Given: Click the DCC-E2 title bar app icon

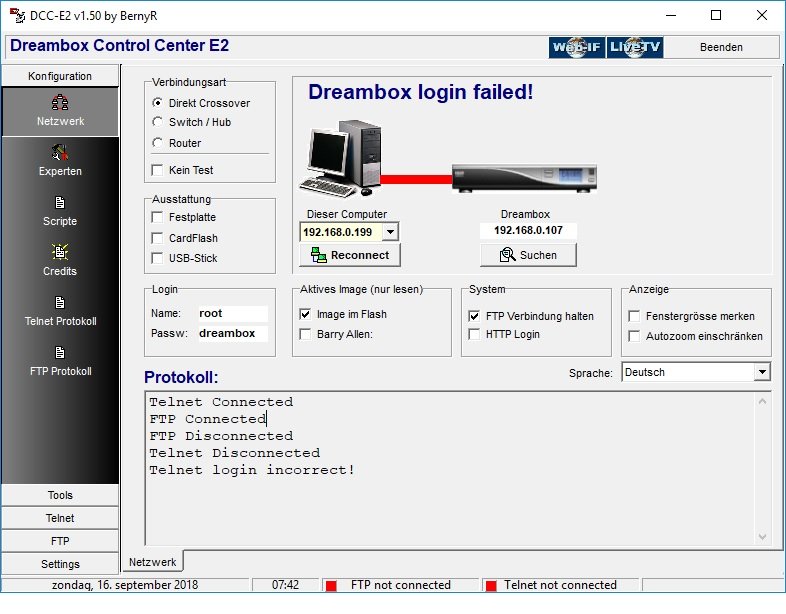Looking at the screenshot, I should pos(17,16).
